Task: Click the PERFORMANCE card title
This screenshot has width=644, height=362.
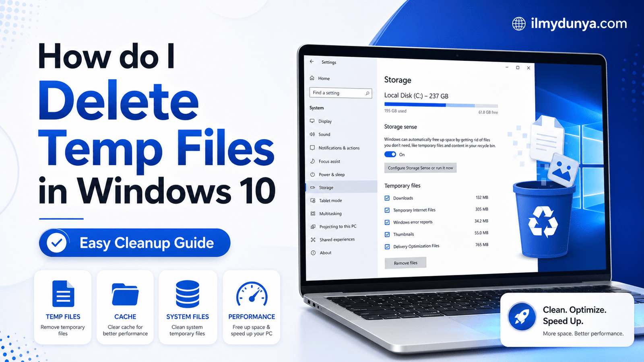Action: click(252, 317)
